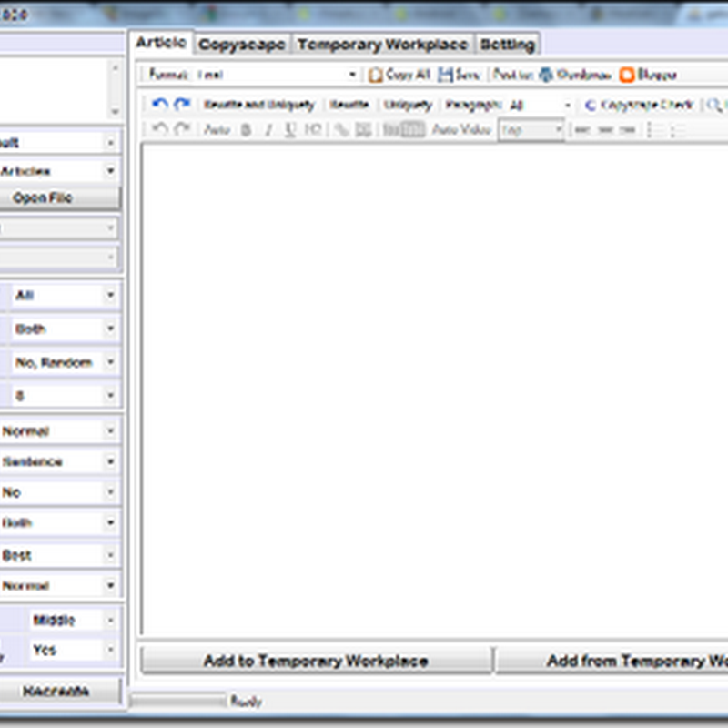This screenshot has height=728, width=728.
Task: Click the heading format icon
Action: click(313, 129)
